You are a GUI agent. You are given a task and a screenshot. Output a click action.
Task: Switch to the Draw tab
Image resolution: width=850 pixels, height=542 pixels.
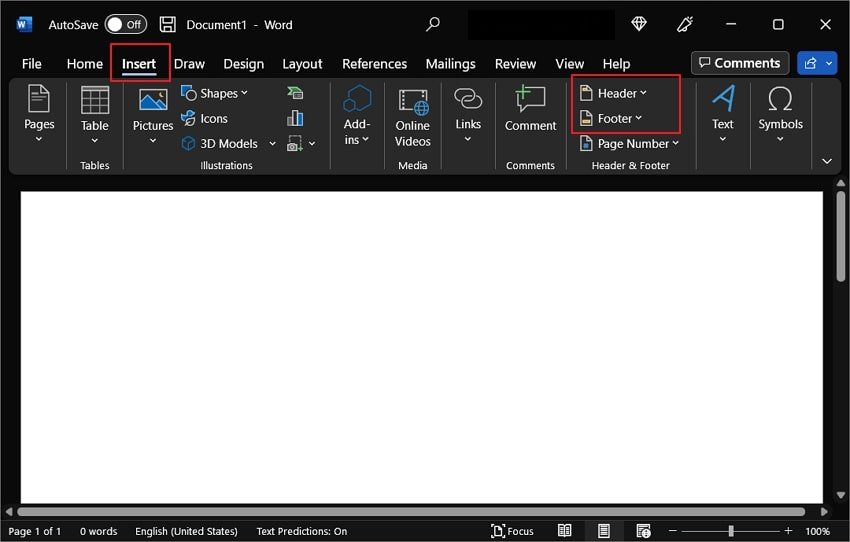[189, 64]
